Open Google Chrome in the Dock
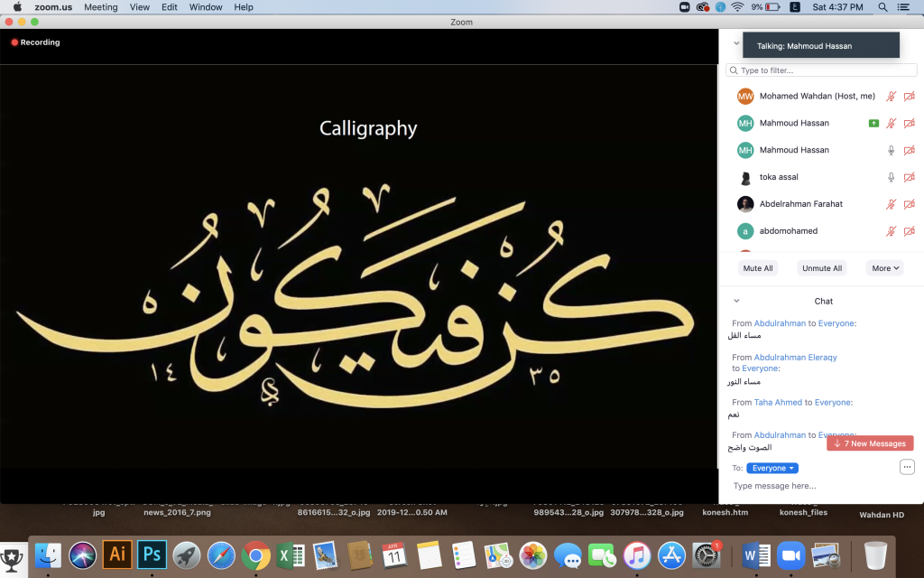 tap(255, 555)
